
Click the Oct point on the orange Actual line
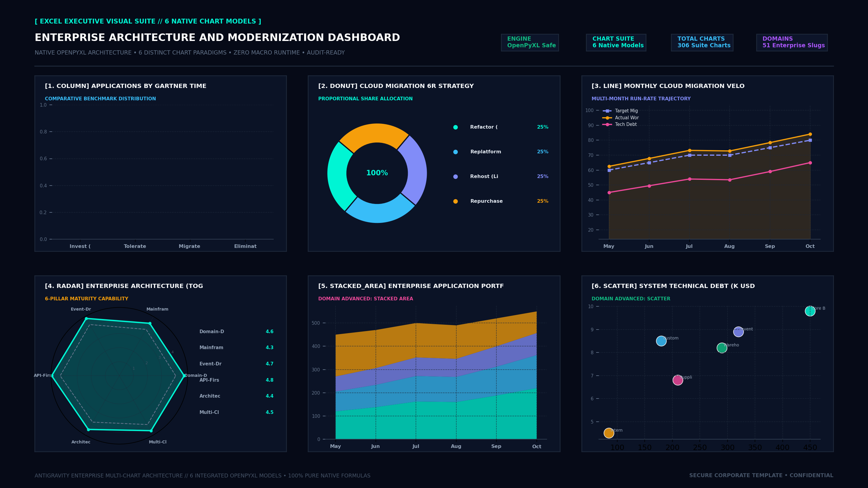pyautogui.click(x=810, y=134)
